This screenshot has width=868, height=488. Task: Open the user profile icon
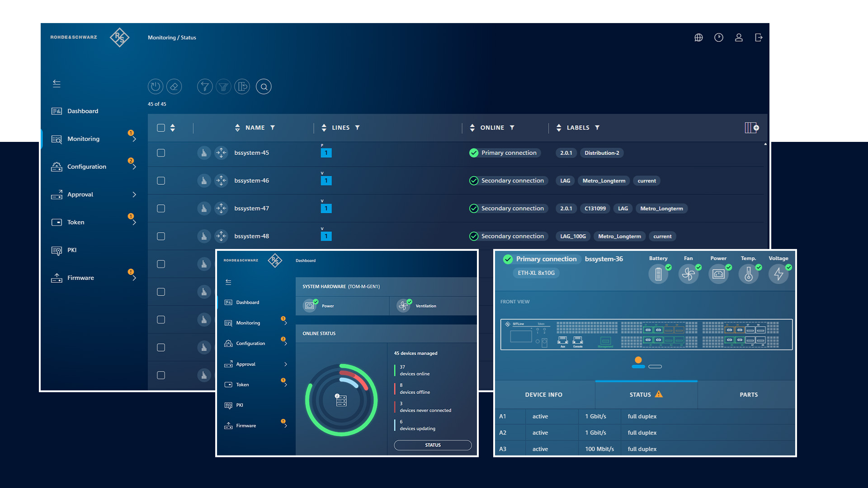click(739, 38)
